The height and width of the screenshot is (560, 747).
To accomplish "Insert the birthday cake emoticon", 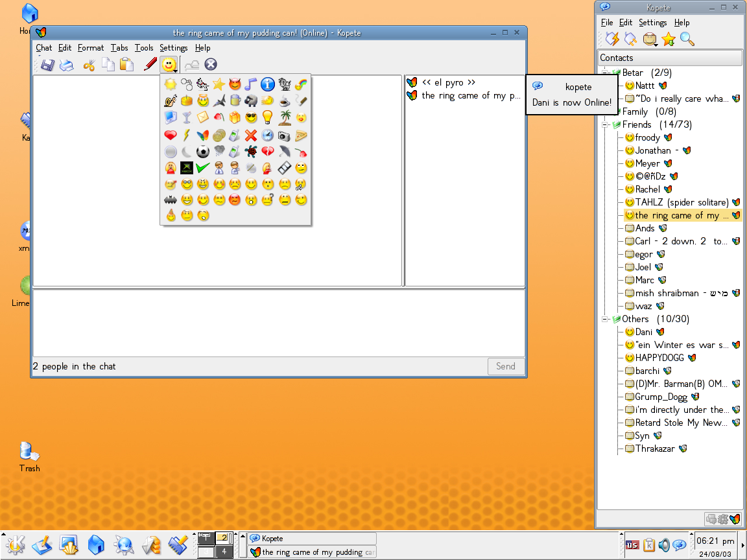I will pyautogui.click(x=187, y=101).
